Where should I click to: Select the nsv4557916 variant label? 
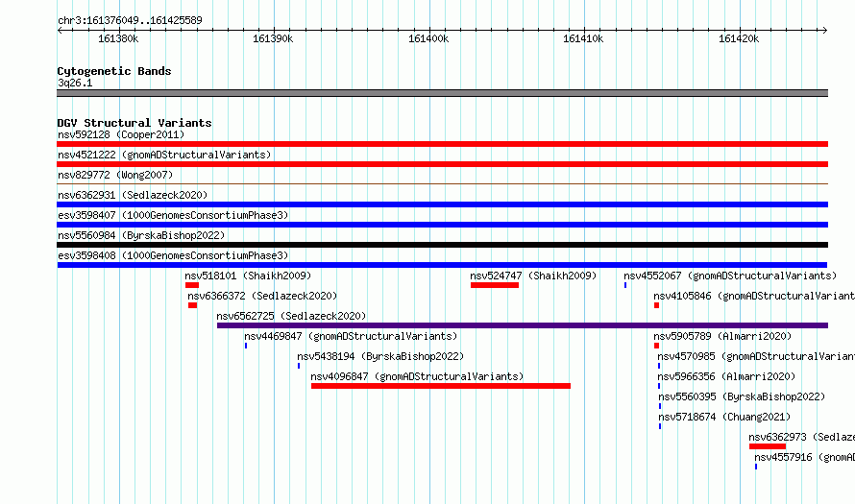tap(805, 457)
